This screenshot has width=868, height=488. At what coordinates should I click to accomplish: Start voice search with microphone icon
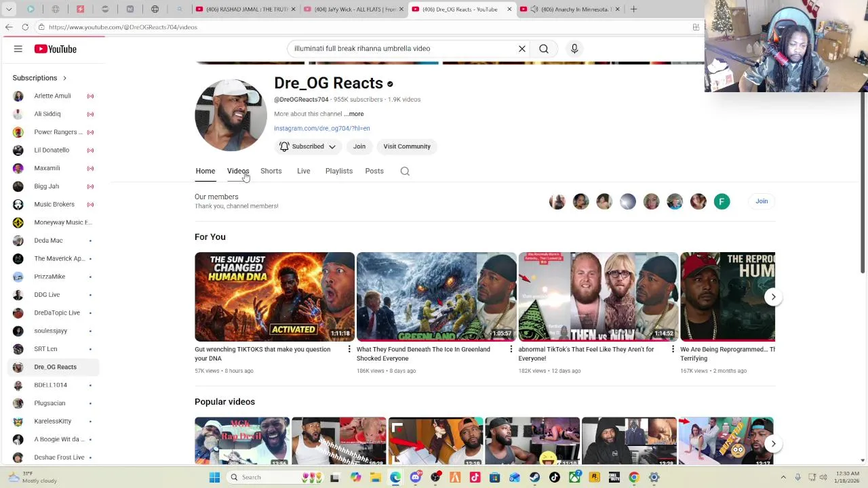coord(574,49)
